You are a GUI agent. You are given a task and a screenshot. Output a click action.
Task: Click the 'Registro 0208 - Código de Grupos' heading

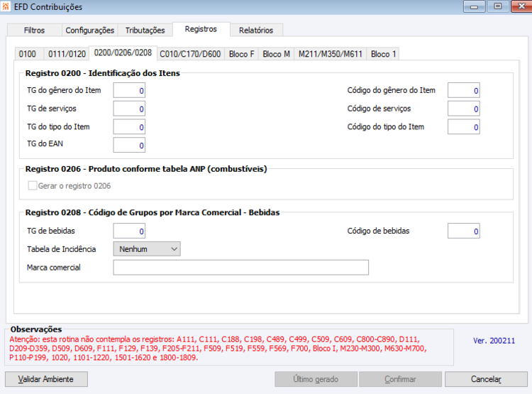click(153, 212)
